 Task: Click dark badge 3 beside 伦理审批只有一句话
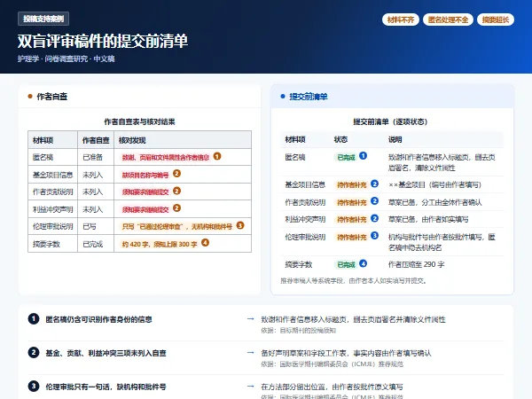tap(34, 387)
